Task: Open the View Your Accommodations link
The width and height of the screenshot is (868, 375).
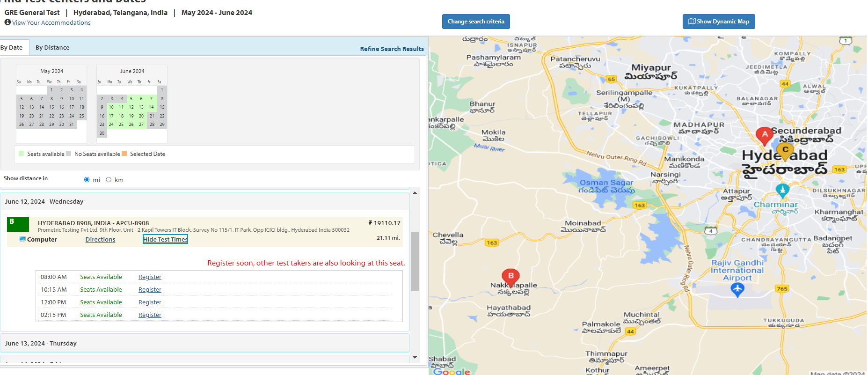Action: click(x=51, y=22)
